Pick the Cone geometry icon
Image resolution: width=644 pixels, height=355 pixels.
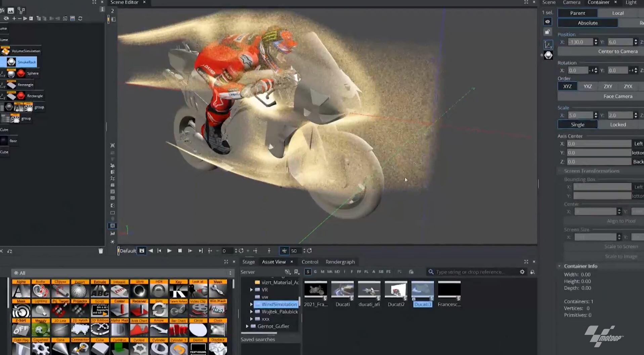click(60, 347)
